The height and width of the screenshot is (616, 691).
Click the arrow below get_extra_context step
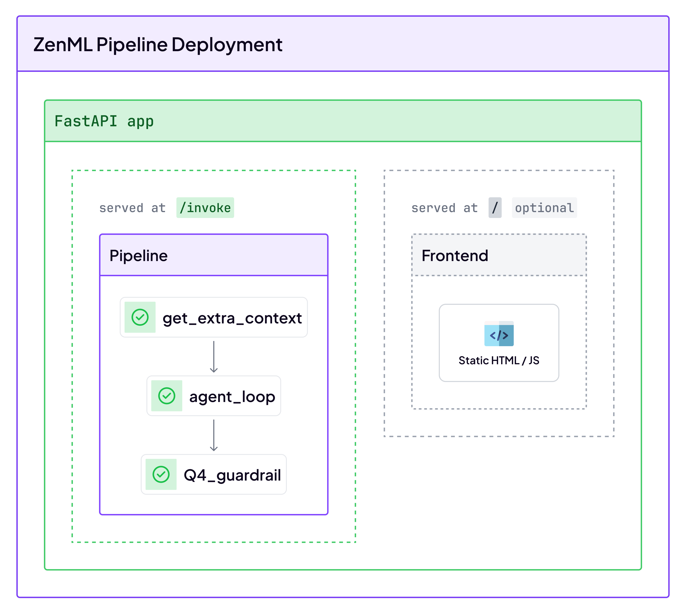pyautogui.click(x=213, y=356)
